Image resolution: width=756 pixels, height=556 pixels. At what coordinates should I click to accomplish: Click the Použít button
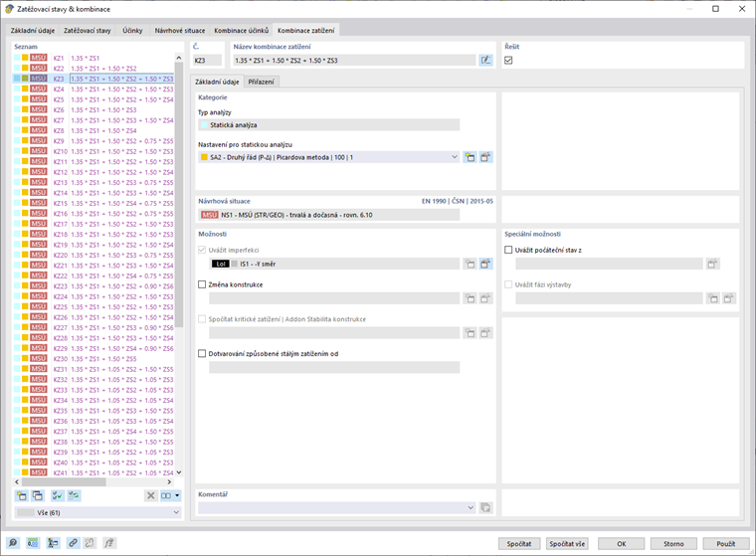click(x=725, y=544)
